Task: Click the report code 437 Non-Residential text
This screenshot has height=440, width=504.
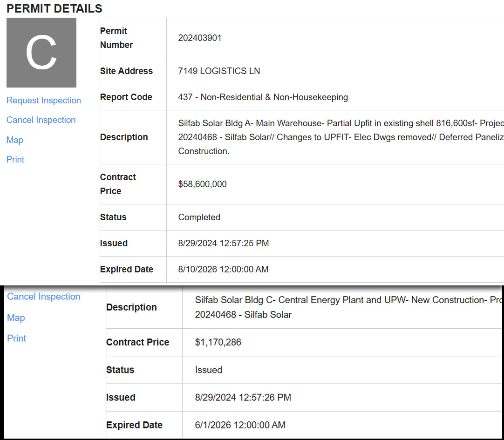Action: click(263, 97)
